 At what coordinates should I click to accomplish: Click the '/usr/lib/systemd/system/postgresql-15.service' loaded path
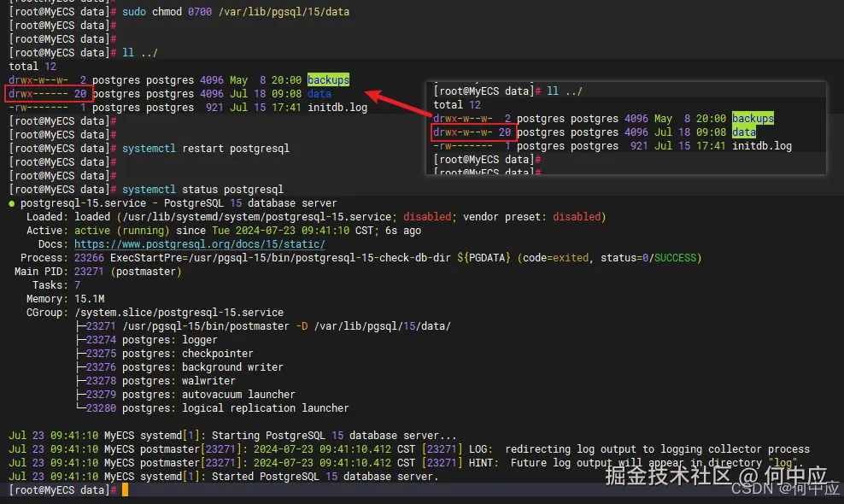[x=257, y=216]
